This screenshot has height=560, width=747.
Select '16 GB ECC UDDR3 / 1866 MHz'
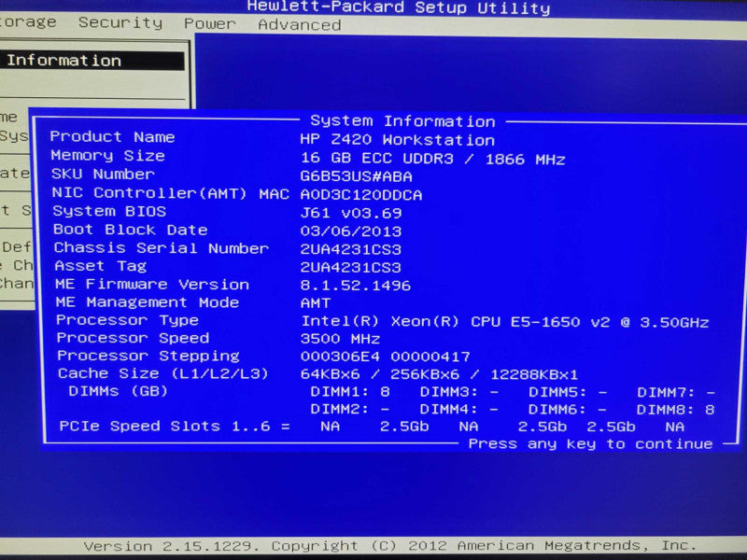pyautogui.click(x=433, y=159)
